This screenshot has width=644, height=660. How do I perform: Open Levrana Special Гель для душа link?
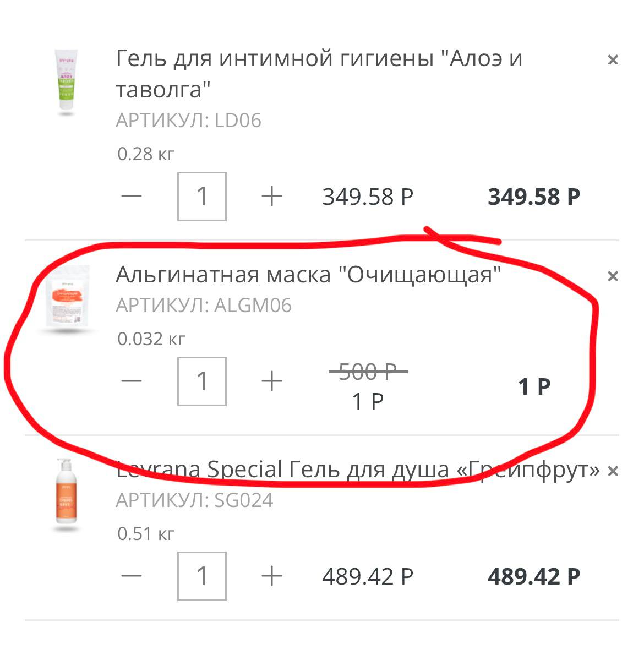click(358, 470)
